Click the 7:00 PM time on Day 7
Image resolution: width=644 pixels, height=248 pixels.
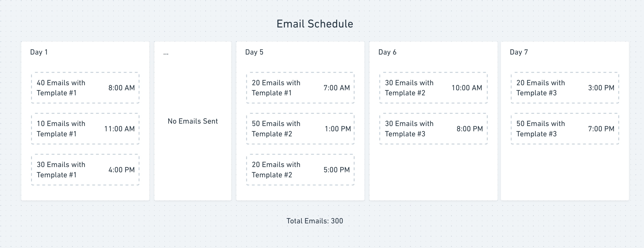(x=601, y=129)
